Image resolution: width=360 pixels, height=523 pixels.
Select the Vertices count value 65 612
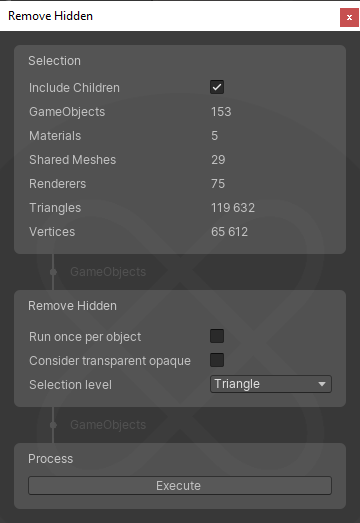[230, 232]
